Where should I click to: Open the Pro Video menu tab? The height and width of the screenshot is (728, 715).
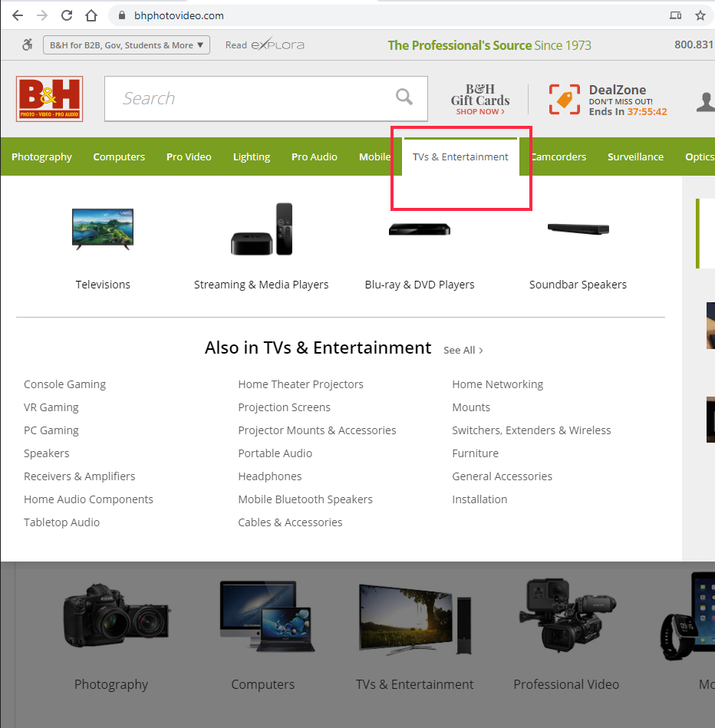(x=189, y=157)
